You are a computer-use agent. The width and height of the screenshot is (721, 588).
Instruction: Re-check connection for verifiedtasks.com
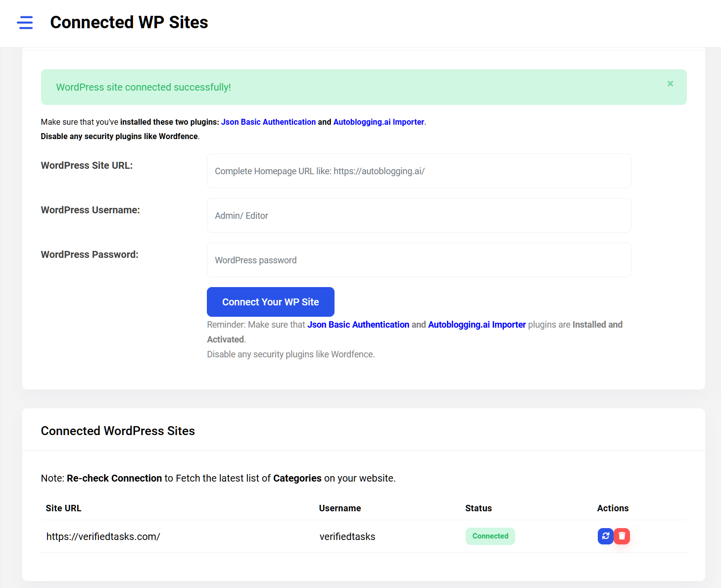pyautogui.click(x=605, y=536)
